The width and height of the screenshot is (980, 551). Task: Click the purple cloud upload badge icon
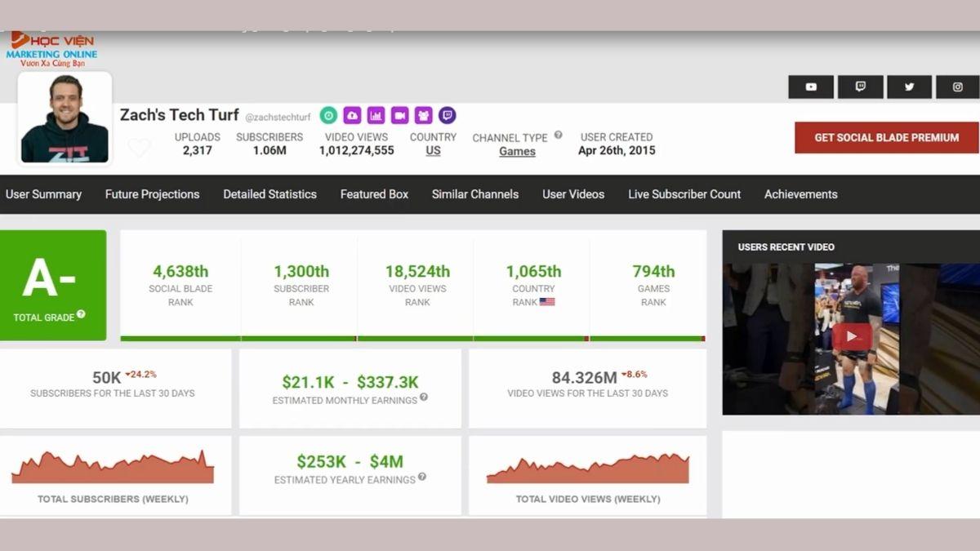(x=352, y=115)
